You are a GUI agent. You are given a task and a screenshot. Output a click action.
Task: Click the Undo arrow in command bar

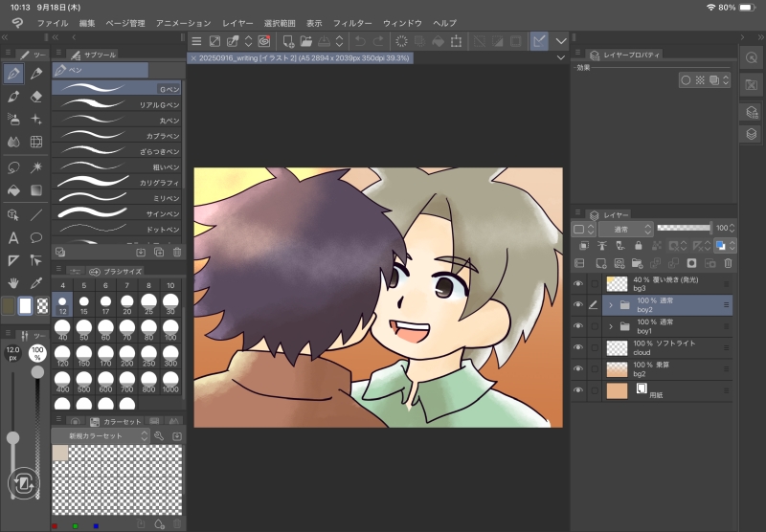[x=360, y=41]
